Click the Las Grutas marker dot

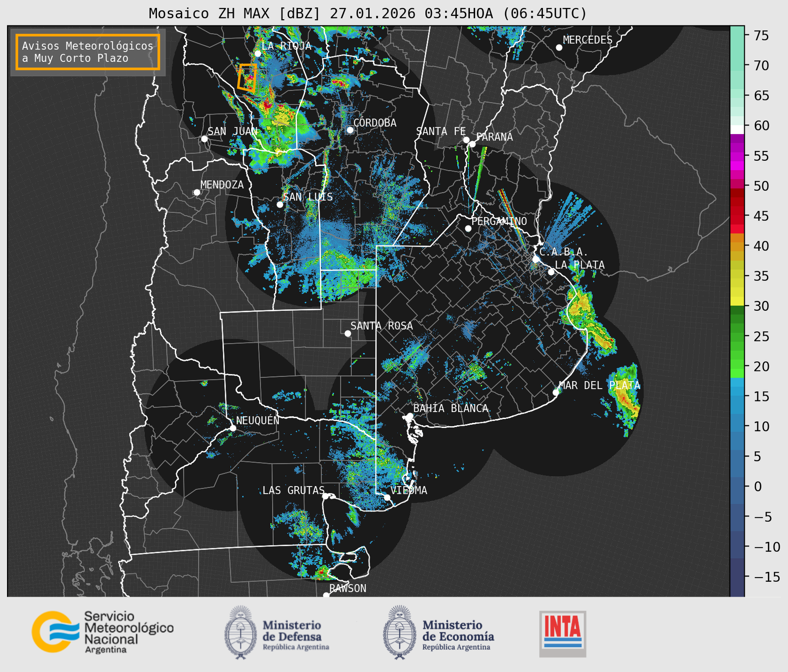pyautogui.click(x=326, y=496)
